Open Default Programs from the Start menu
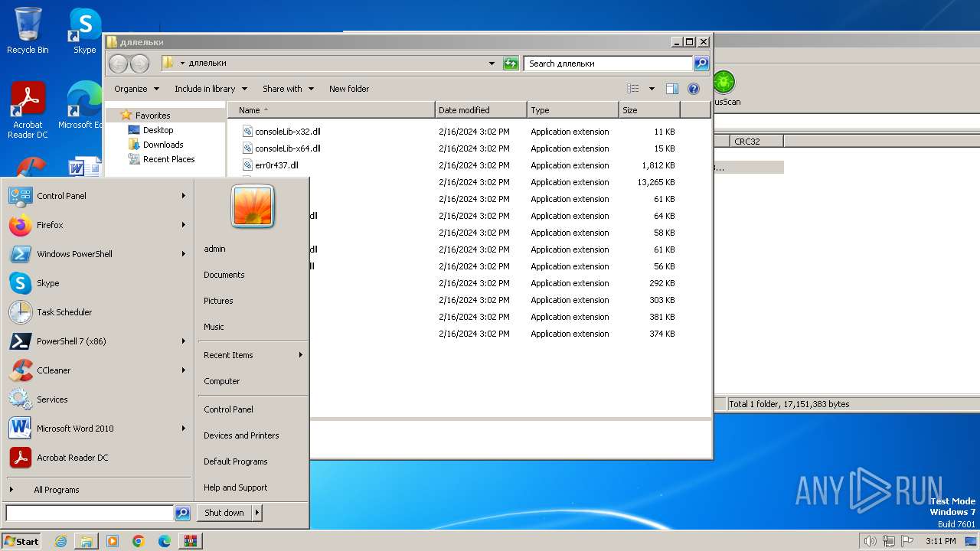 point(253,461)
